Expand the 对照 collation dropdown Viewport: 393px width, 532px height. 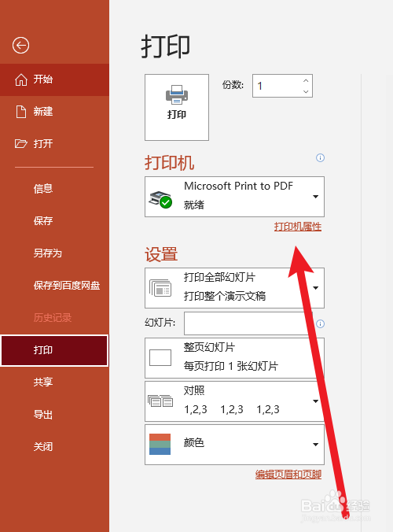coord(234,401)
